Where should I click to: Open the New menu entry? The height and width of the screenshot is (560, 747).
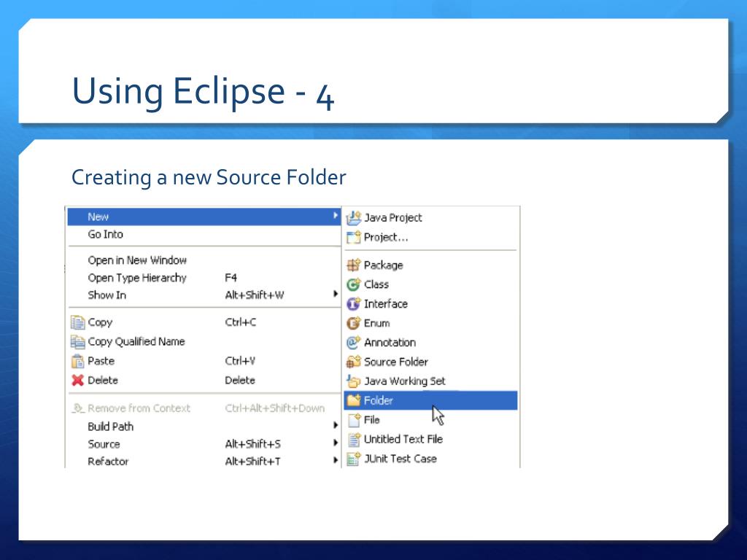click(x=204, y=217)
